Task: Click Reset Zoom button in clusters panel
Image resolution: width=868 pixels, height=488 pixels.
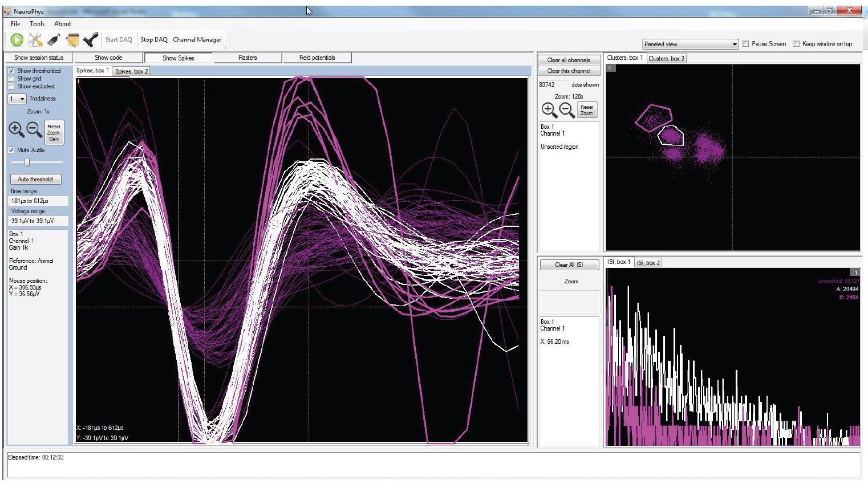Action: coord(587,110)
